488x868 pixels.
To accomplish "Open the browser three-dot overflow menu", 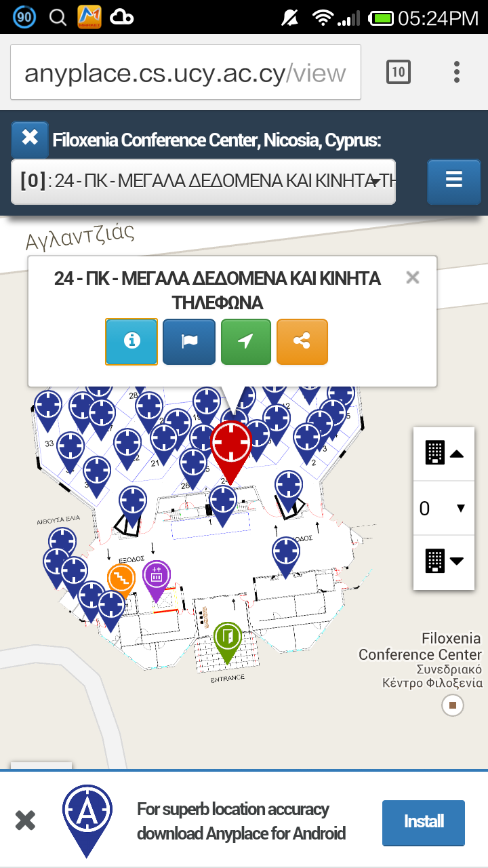I will click(457, 72).
